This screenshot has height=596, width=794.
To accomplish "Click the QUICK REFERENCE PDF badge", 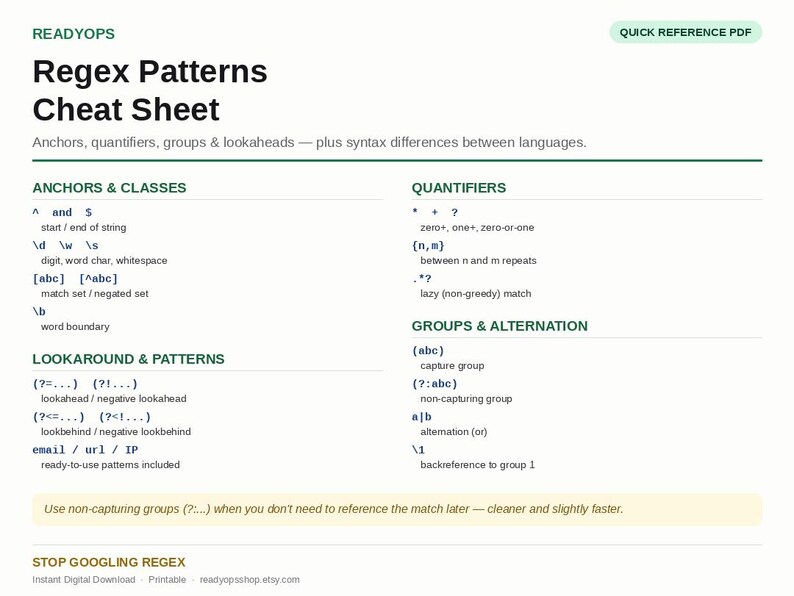I will click(x=685, y=32).
